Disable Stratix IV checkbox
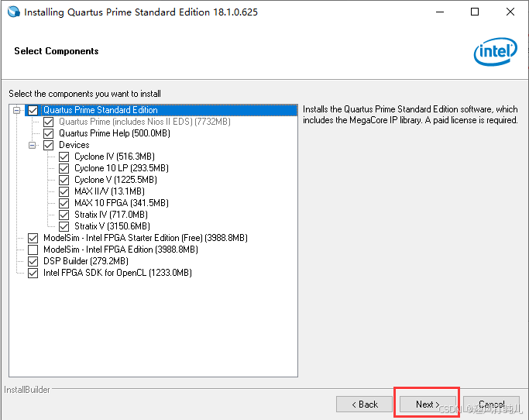The width and height of the screenshot is (529, 420). coord(64,215)
